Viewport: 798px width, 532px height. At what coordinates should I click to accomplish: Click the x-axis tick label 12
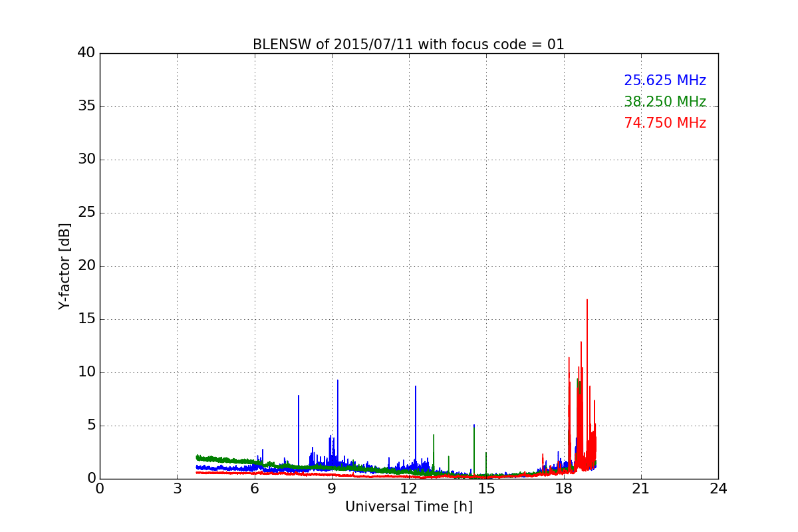pos(409,489)
